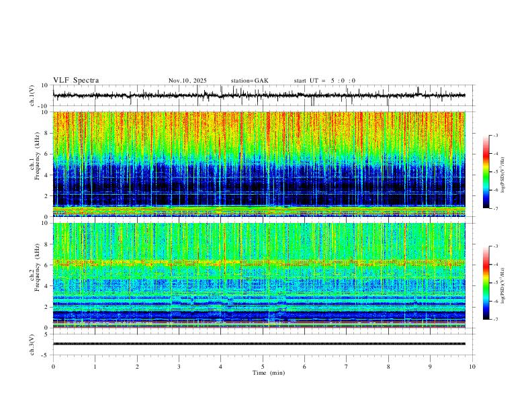Click the upper PSD color bar

click(486, 172)
